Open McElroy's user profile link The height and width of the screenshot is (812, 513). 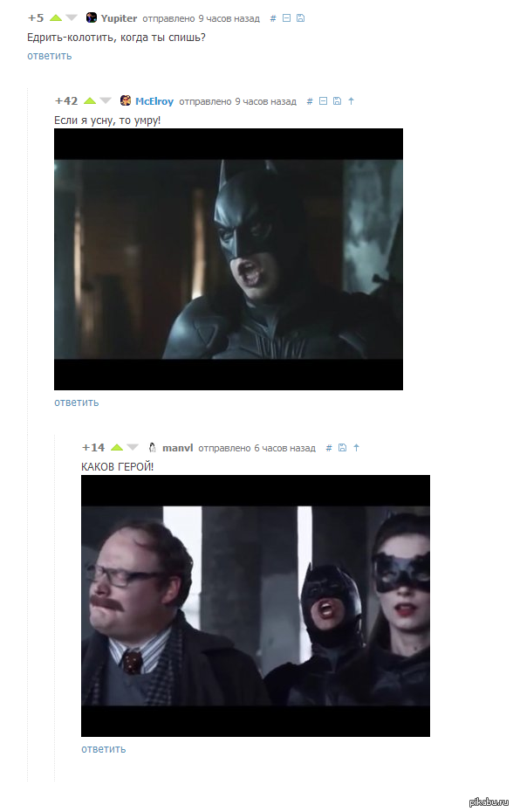[154, 101]
